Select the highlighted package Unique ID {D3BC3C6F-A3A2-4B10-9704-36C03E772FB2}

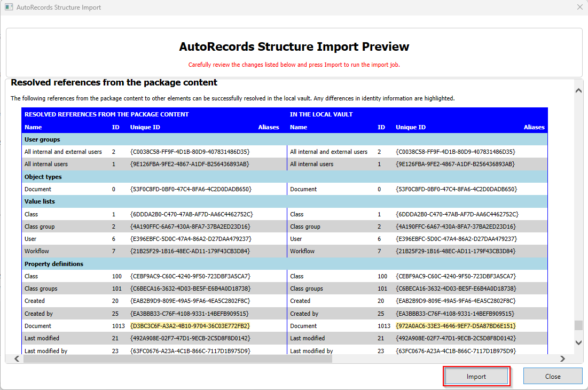tap(190, 326)
